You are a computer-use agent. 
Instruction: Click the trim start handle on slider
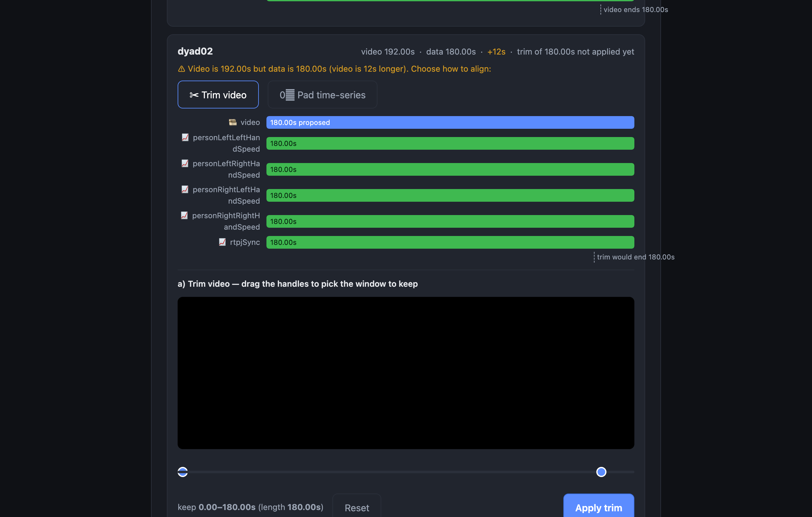[183, 472]
